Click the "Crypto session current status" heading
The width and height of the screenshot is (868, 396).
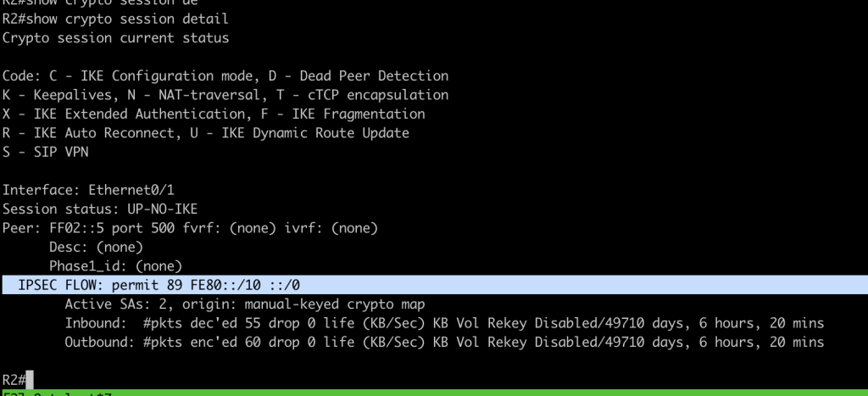(x=115, y=38)
